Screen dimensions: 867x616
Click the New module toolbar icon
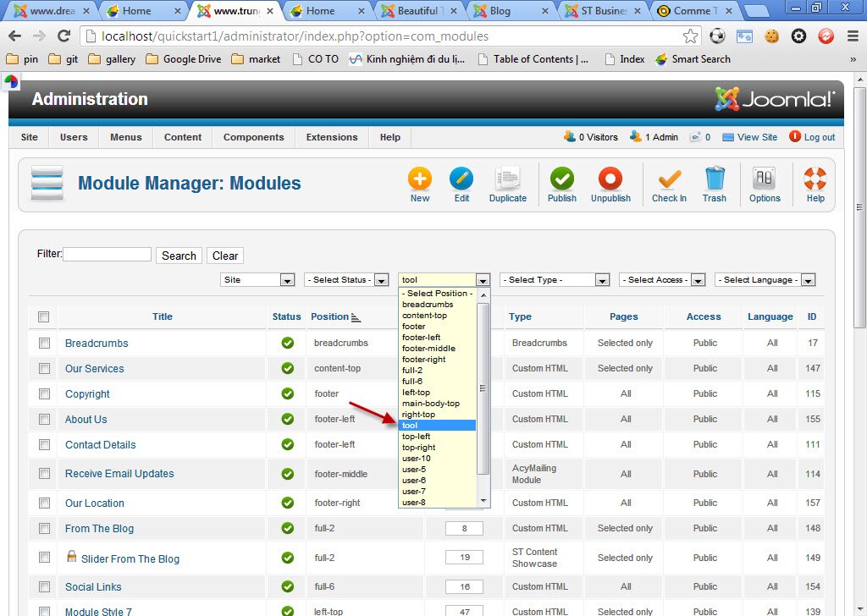tap(420, 179)
